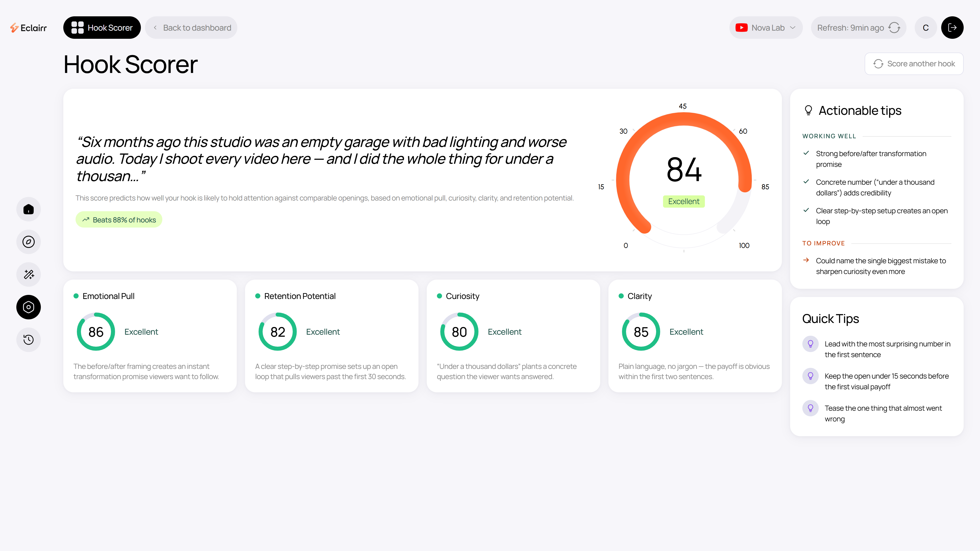Click the Excellent badge under 84
This screenshot has width=980, height=551.
684,202
